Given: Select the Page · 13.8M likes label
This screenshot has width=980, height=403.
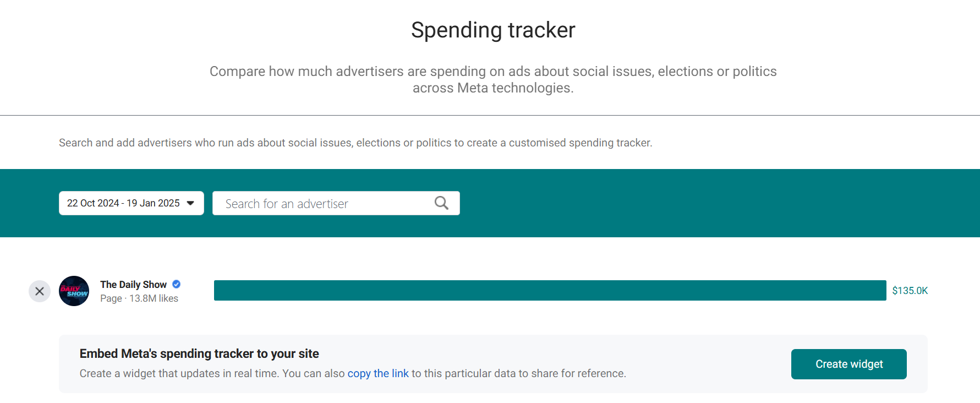Looking at the screenshot, I should (139, 298).
